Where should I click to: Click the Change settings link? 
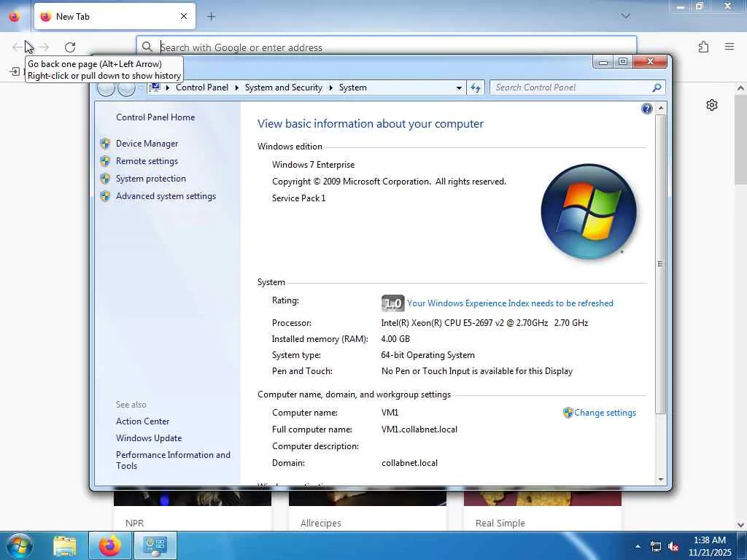click(605, 413)
